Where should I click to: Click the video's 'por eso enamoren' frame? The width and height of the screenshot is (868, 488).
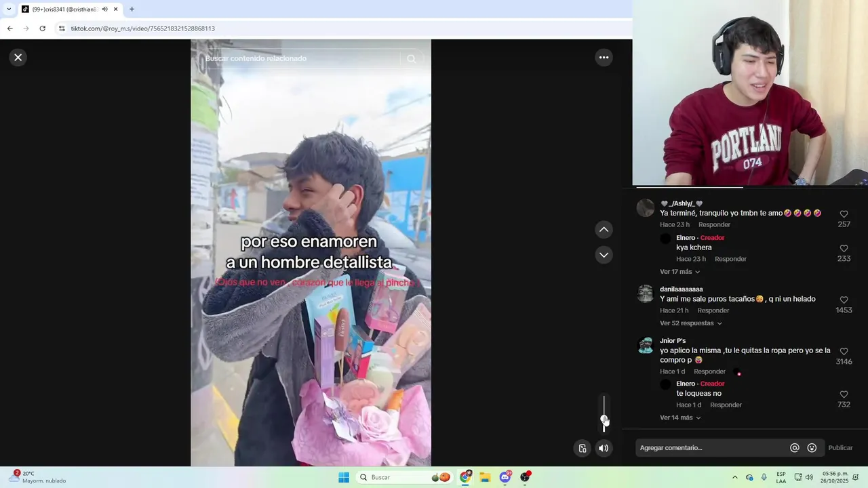click(311, 253)
